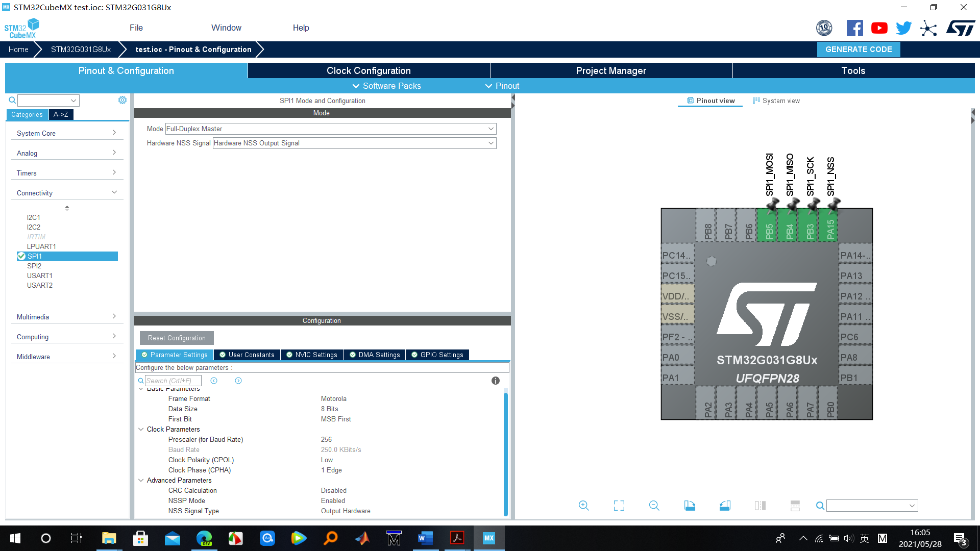Viewport: 980px width, 551px height.
Task: Collapse Clock Parameters group
Action: pos(141,429)
